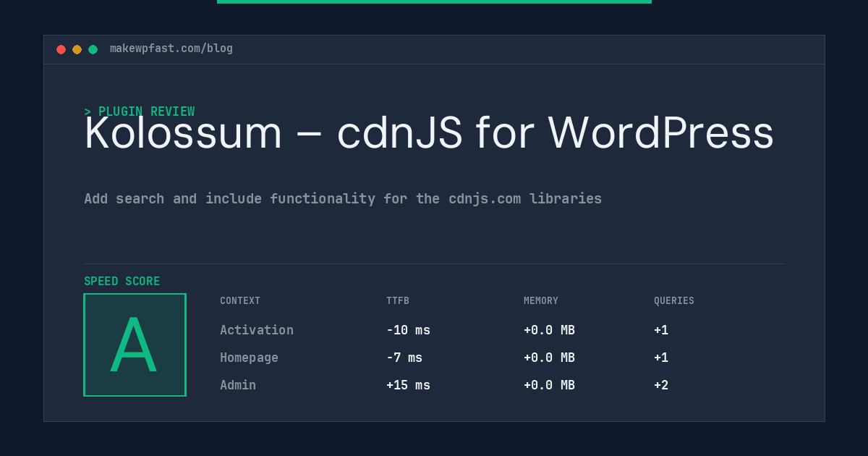Click the -10 ms TTFB value

(408, 330)
